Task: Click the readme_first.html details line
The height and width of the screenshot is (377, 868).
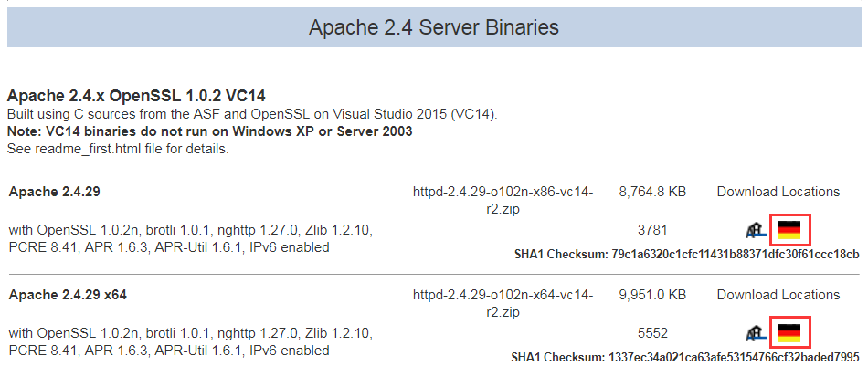Action: click(118, 149)
